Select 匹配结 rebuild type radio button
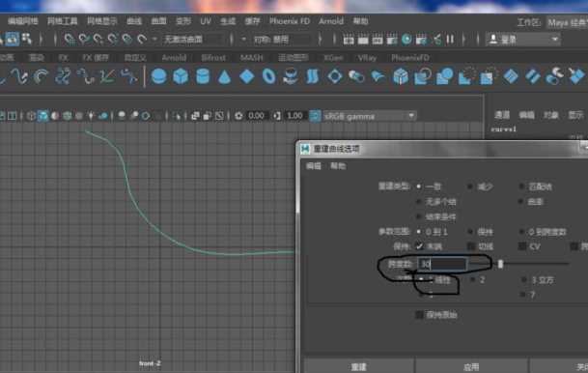Image resolution: width=588 pixels, height=373 pixels. 521,186
